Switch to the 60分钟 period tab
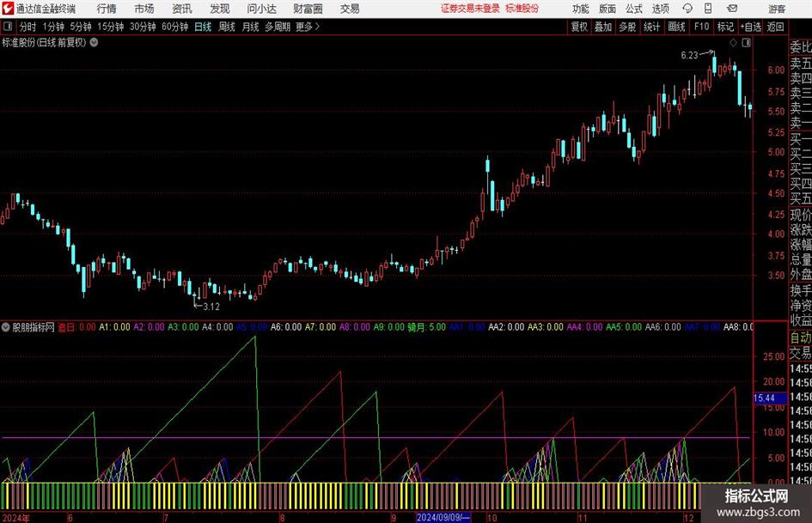 click(x=175, y=27)
